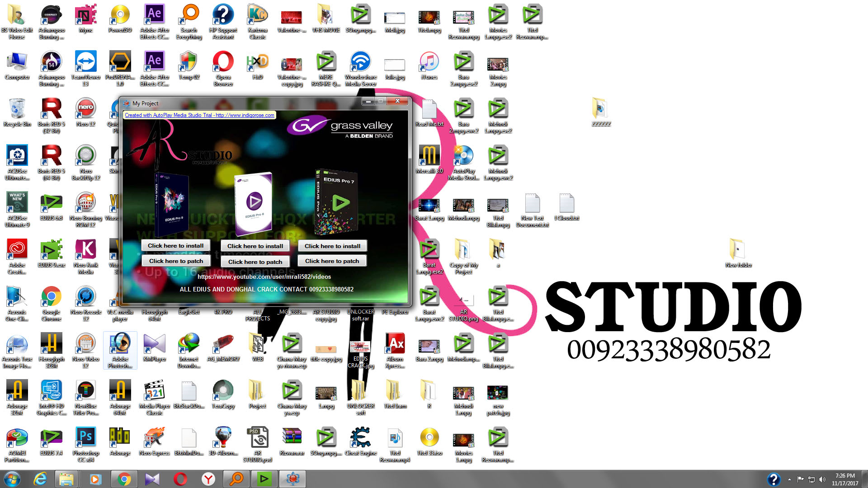
Task: Select the Opera Browser desktop icon
Action: coord(223,69)
